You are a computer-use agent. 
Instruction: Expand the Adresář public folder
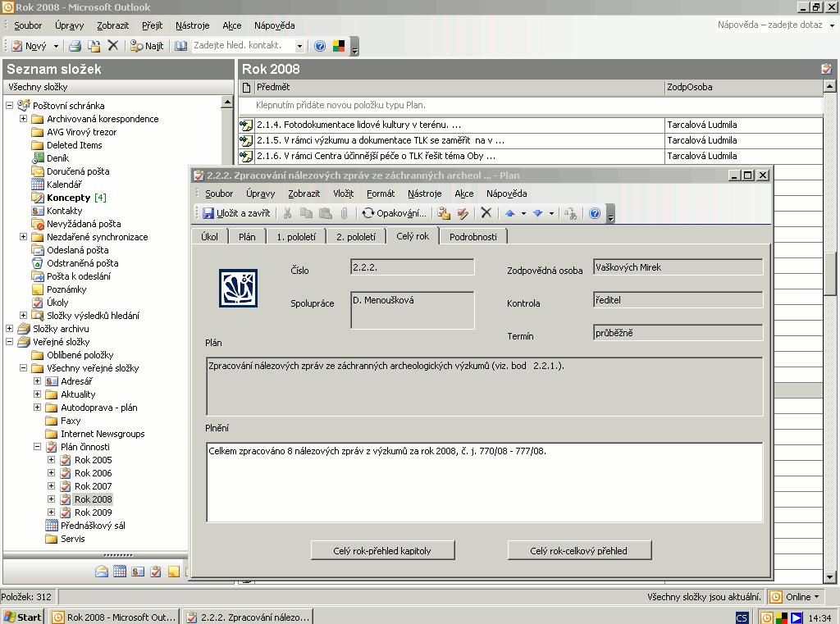37,380
